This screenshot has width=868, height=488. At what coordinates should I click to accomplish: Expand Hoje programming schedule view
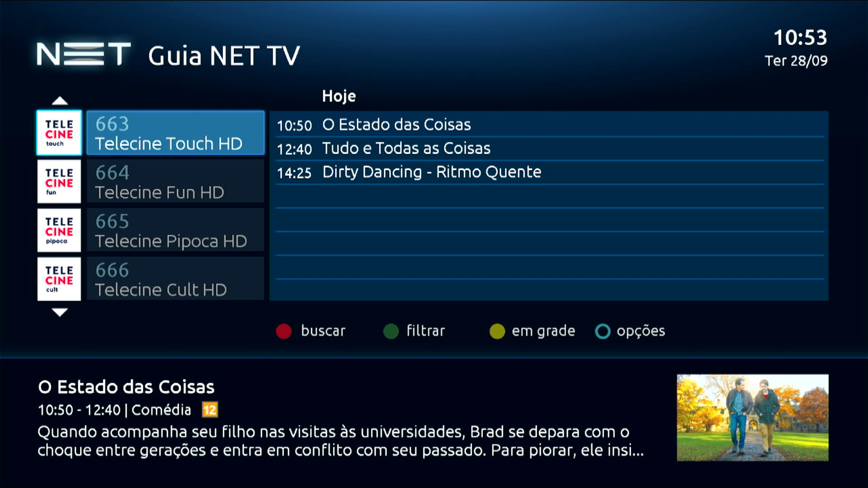[339, 95]
